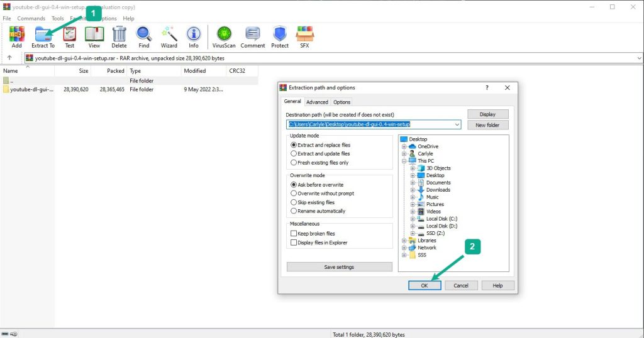Viewport: 644px width, 338px height.
Task: Open the destination path dropdown arrow
Action: 457,124
